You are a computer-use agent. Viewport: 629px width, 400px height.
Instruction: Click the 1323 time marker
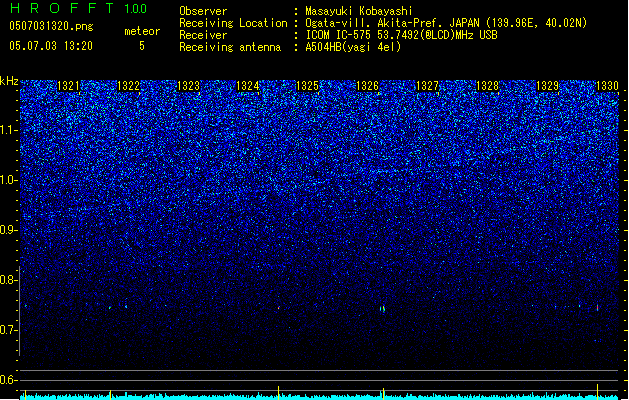click(188, 85)
